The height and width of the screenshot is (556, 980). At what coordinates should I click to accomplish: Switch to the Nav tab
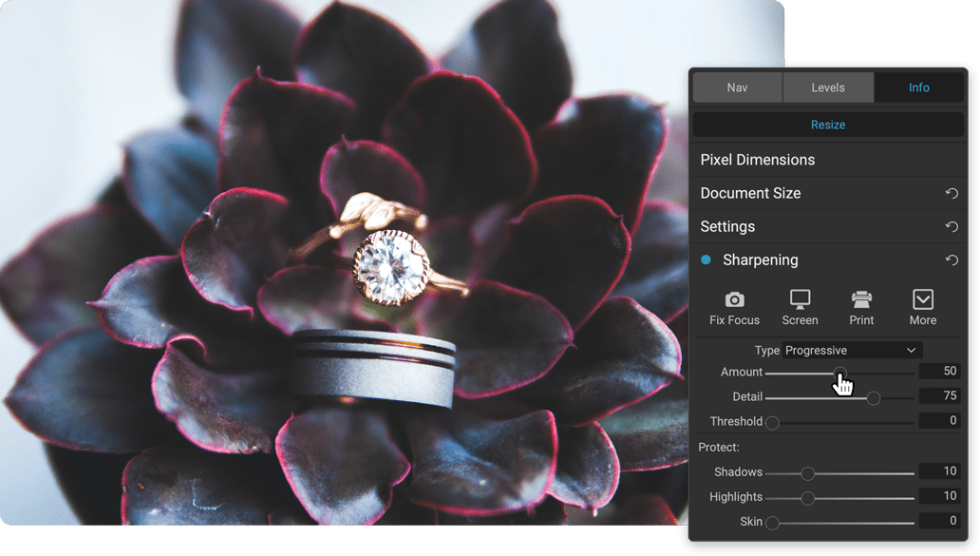tap(738, 87)
